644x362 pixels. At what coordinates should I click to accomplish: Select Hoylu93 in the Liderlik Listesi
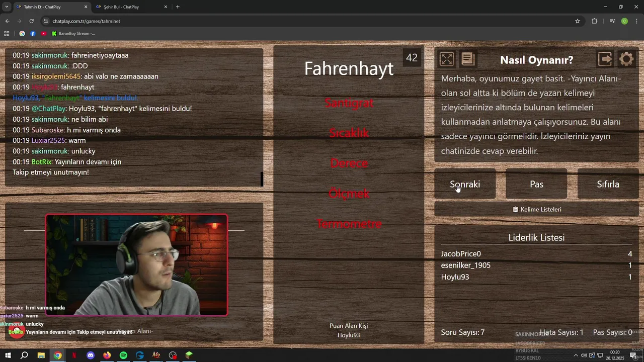[x=536, y=277]
